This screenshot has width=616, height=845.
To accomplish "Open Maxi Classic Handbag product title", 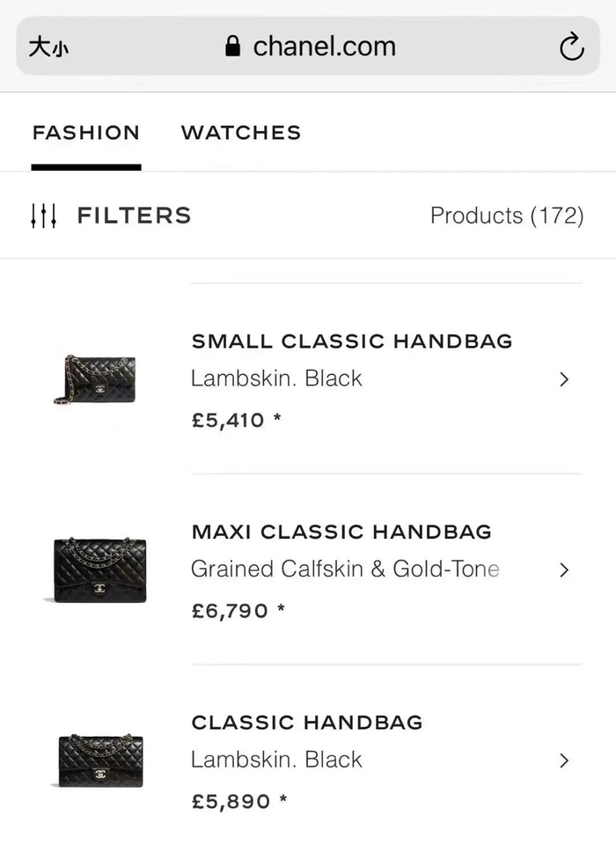I will click(341, 532).
